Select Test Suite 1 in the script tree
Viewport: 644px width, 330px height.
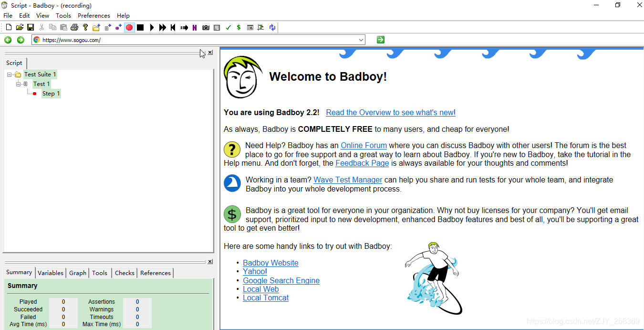(40, 75)
